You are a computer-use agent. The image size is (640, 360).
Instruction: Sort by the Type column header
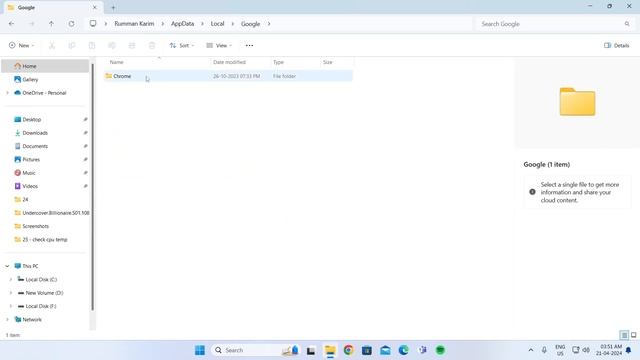pos(278,62)
